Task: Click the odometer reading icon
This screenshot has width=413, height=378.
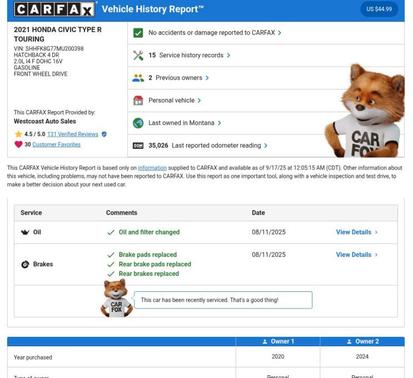Action: (x=138, y=146)
